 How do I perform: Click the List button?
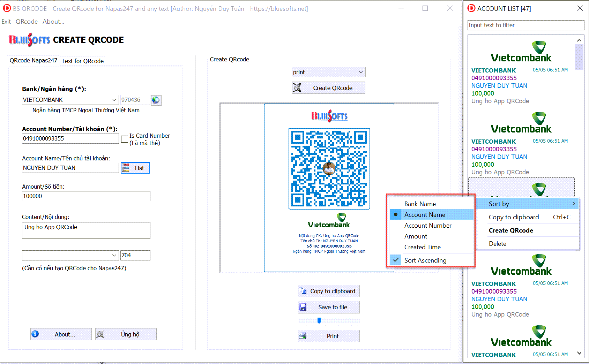(135, 168)
